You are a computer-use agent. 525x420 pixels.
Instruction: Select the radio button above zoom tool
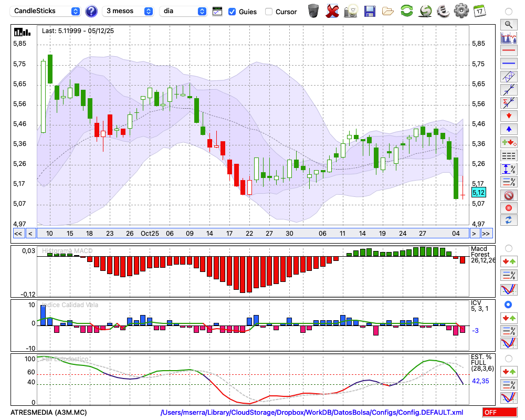(509, 12)
